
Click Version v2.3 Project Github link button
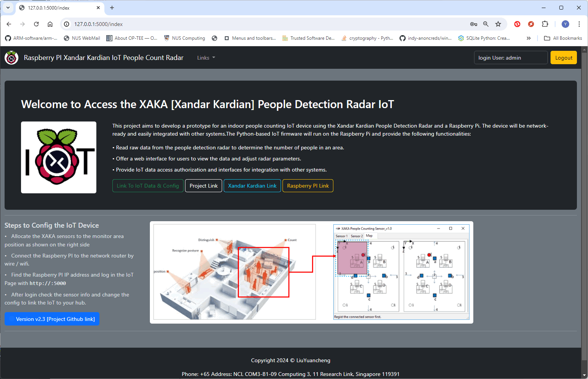[52, 319]
